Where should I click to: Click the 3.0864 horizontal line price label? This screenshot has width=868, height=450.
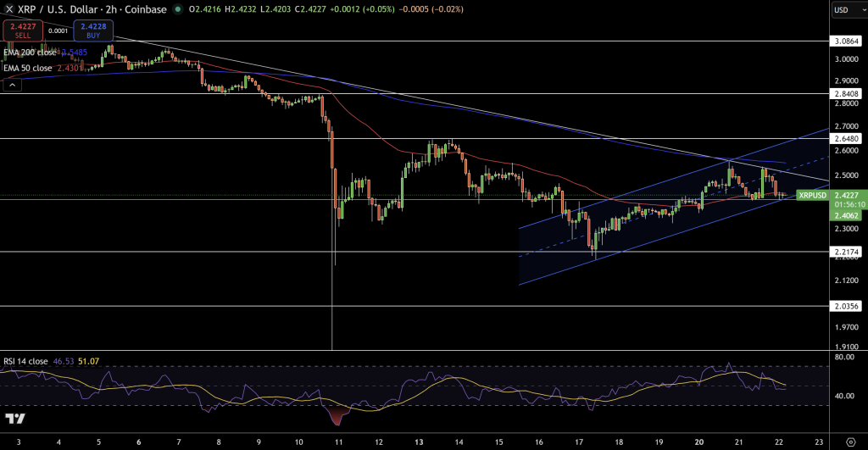pyautogui.click(x=848, y=40)
